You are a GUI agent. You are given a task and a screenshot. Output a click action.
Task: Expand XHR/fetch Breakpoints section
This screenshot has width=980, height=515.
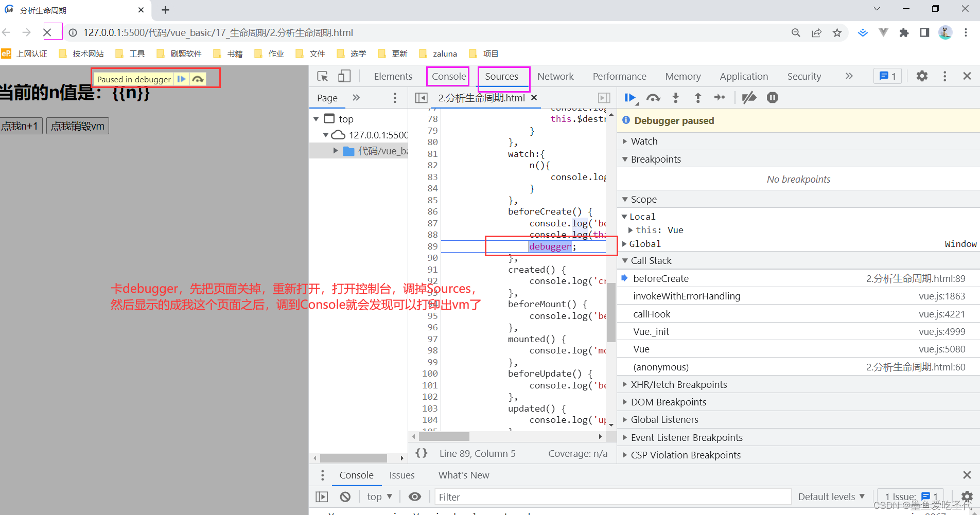[x=798, y=384]
